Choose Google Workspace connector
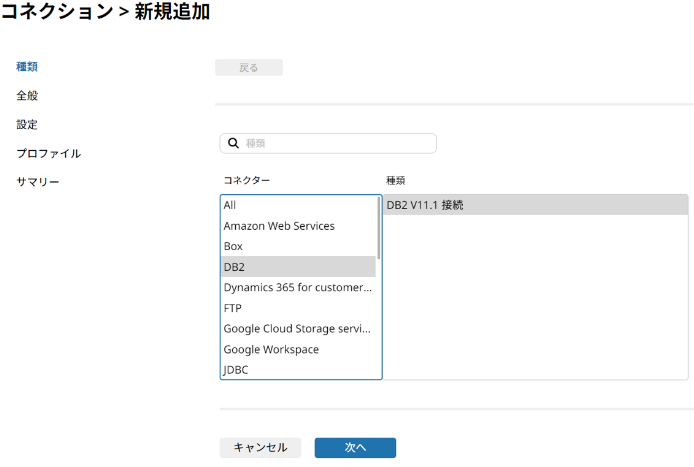The image size is (694, 467). tap(298, 349)
